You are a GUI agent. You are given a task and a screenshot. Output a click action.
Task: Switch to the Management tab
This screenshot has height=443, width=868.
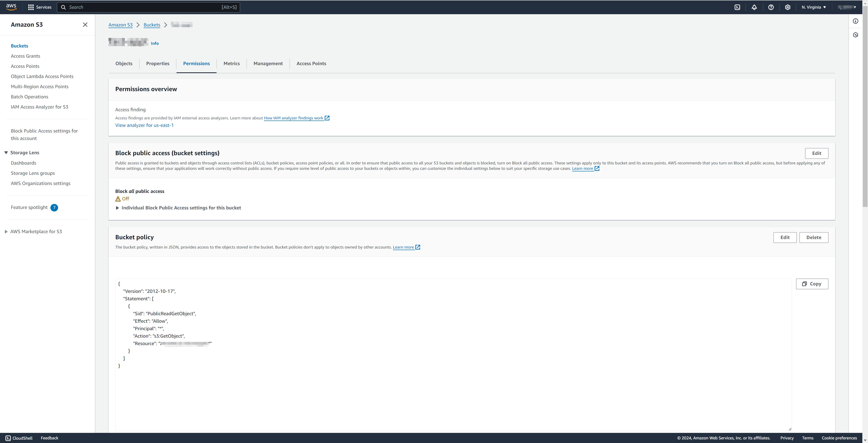268,63
